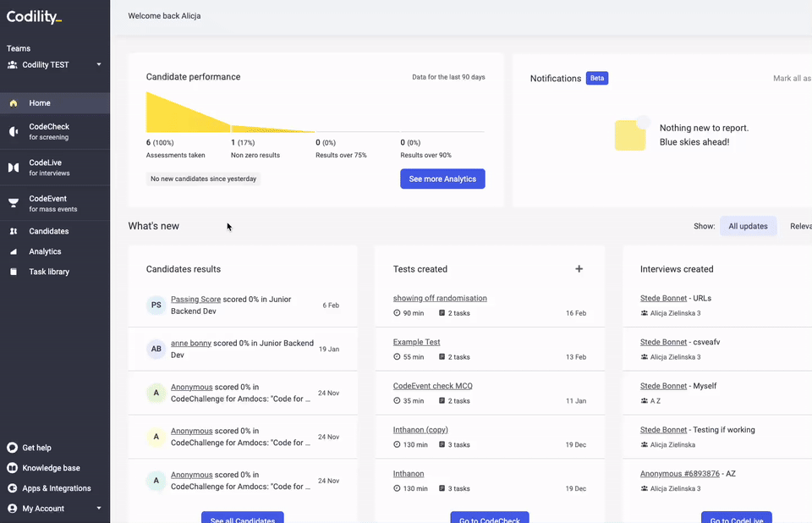
Task: Open CodeEvent for mass events
Action: [x=55, y=203]
